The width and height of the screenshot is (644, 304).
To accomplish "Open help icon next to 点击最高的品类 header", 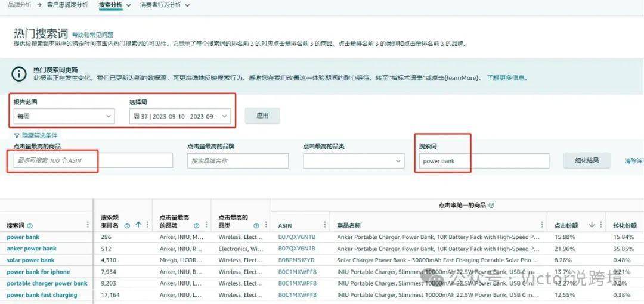I will [x=256, y=225].
